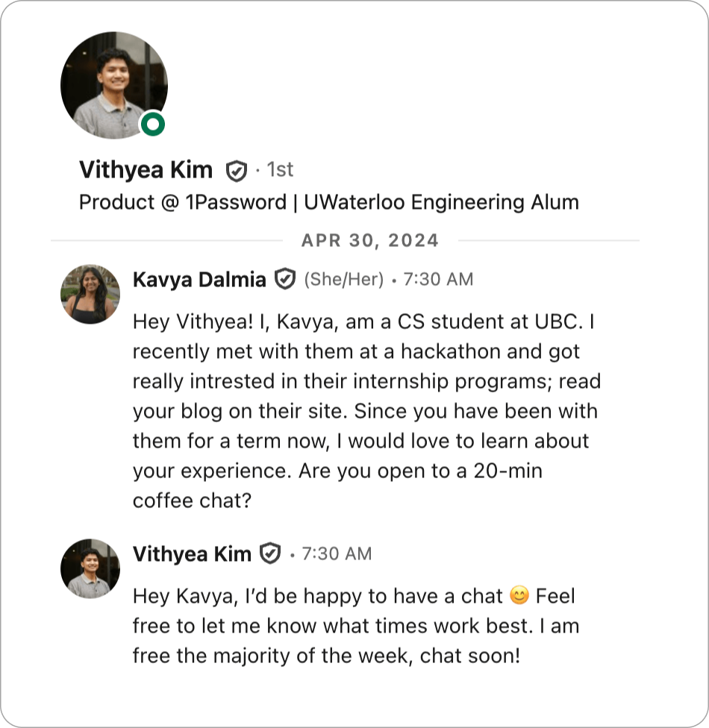Click the APR 30, 2024 date divider
The width and height of the screenshot is (709, 728).
[x=369, y=240]
